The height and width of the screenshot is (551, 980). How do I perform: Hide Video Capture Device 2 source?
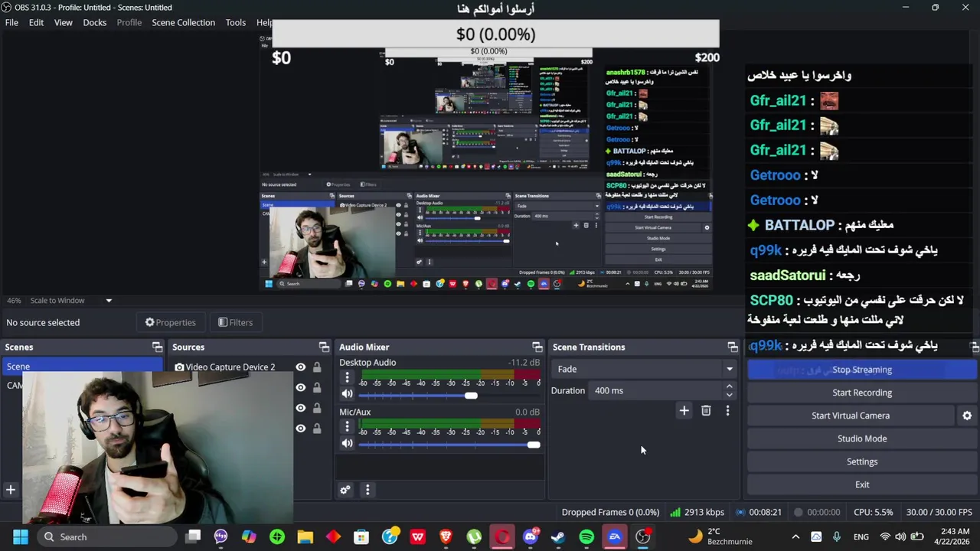pos(300,367)
